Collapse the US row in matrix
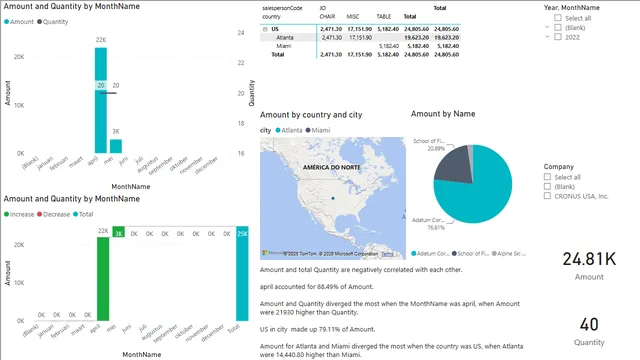640x360 pixels. [x=265, y=29]
